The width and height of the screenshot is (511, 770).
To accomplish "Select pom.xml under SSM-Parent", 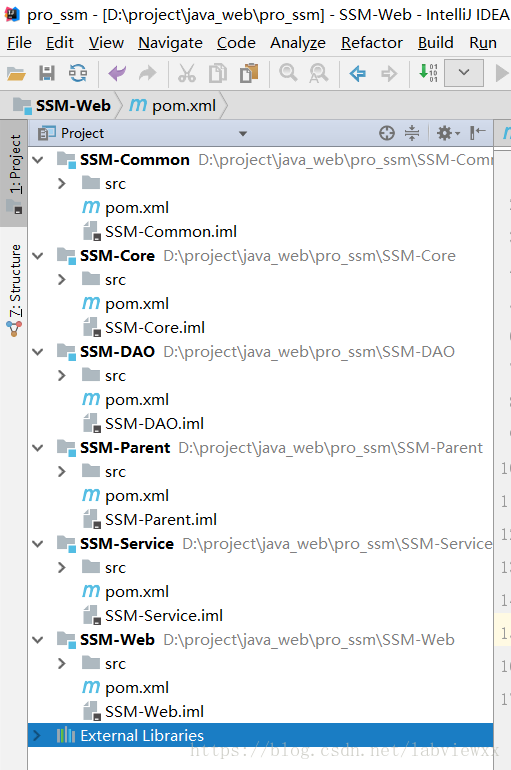I will coord(125,495).
